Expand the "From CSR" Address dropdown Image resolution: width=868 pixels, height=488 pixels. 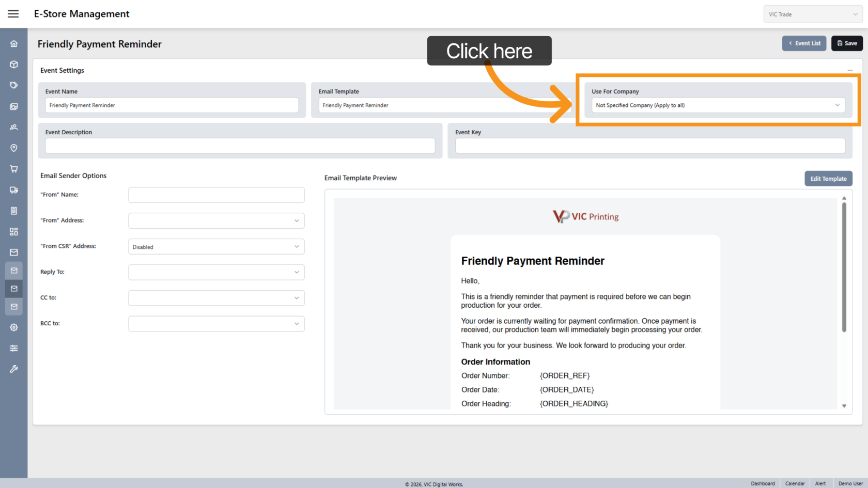pyautogui.click(x=216, y=247)
